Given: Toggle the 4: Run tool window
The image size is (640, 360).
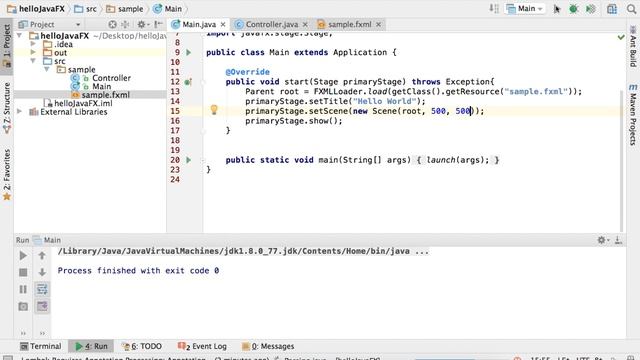Looking at the screenshot, I should [91, 346].
